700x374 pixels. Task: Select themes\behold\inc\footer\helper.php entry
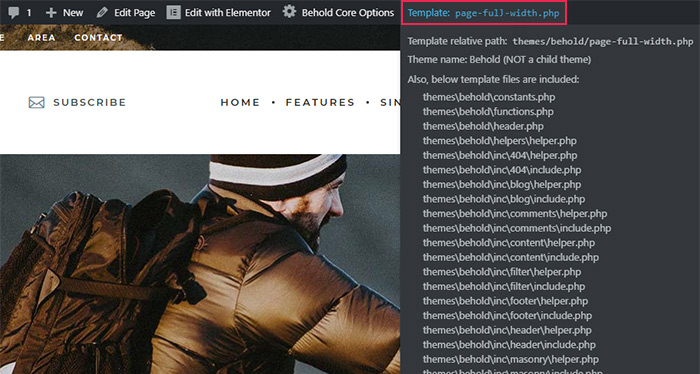(x=505, y=301)
